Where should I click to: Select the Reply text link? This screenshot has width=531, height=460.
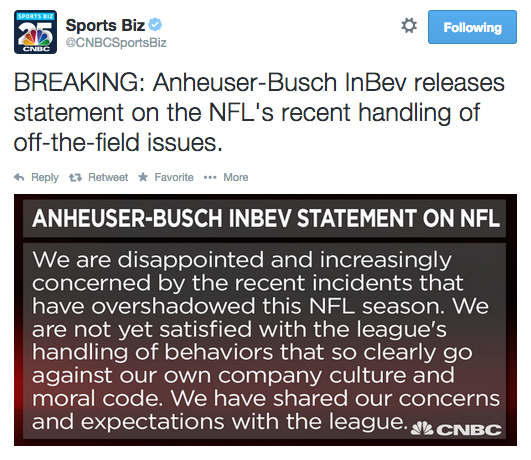[x=45, y=177]
